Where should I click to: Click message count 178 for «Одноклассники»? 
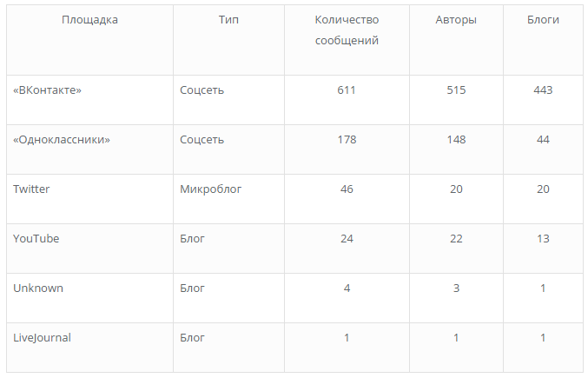pyautogui.click(x=347, y=140)
